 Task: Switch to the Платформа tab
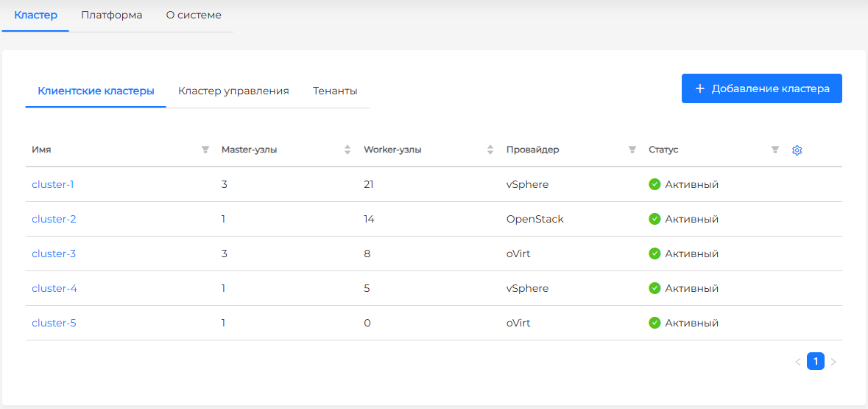click(111, 15)
